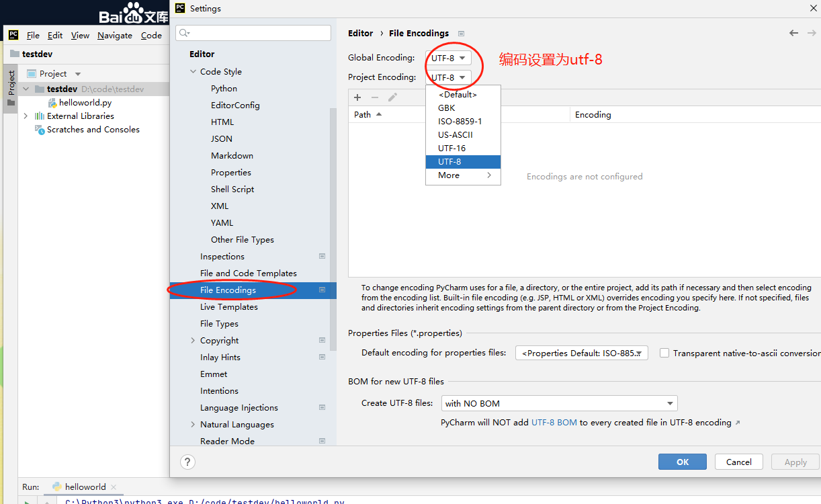Open the Navigate menu

coord(115,36)
